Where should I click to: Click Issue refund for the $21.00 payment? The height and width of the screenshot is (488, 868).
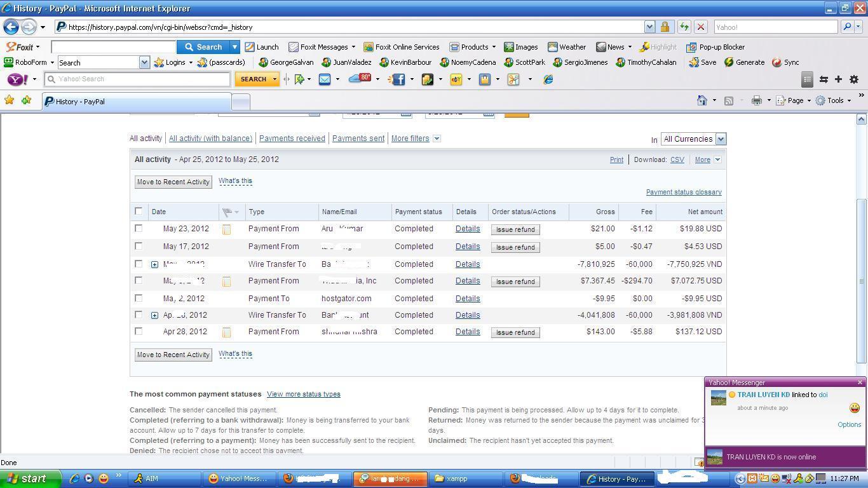(515, 229)
